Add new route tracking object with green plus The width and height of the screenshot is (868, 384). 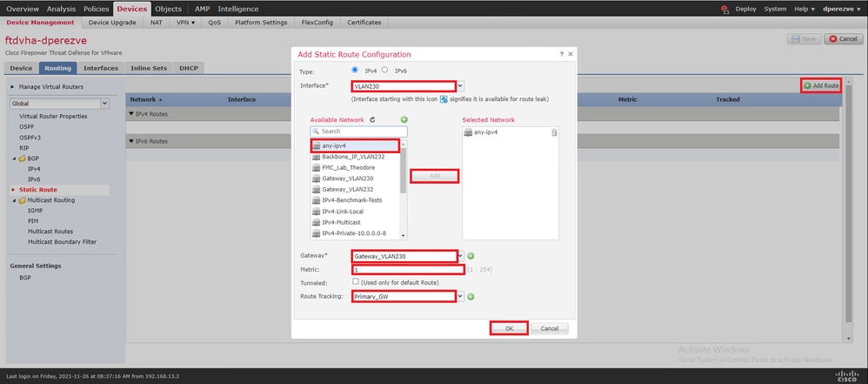(471, 296)
